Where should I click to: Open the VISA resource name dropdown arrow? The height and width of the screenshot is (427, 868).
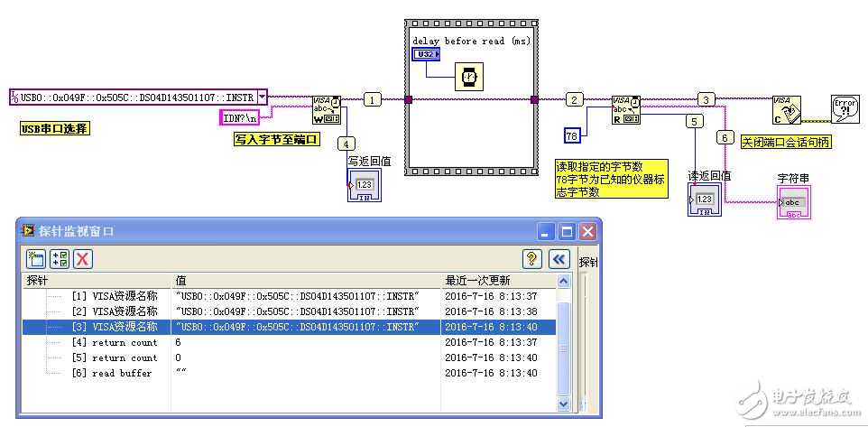click(x=261, y=97)
